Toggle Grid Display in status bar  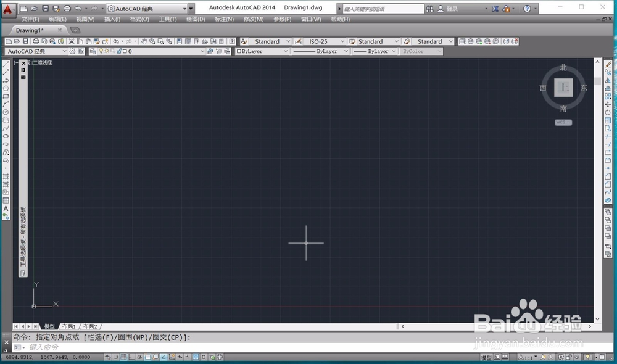click(x=123, y=357)
